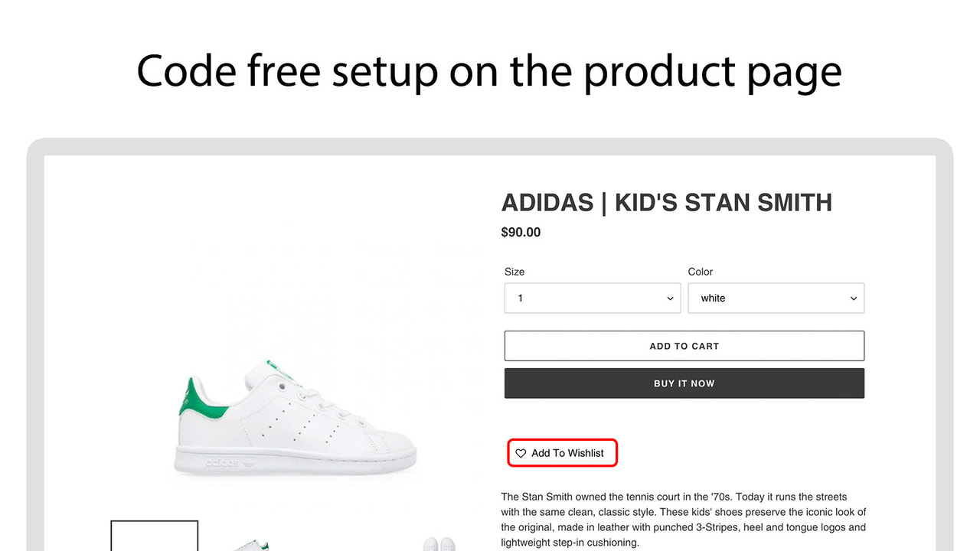
Task: Click the ADD TO CART button
Action: [x=684, y=345]
